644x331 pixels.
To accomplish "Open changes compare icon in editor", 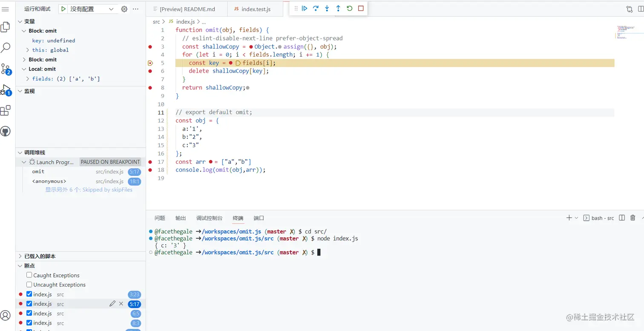I will tap(629, 9).
